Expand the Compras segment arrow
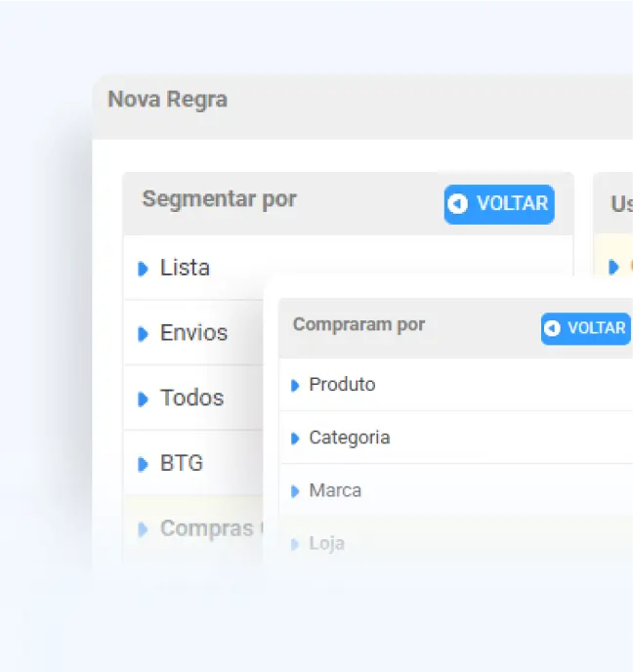The height and width of the screenshot is (672, 633). 144,529
